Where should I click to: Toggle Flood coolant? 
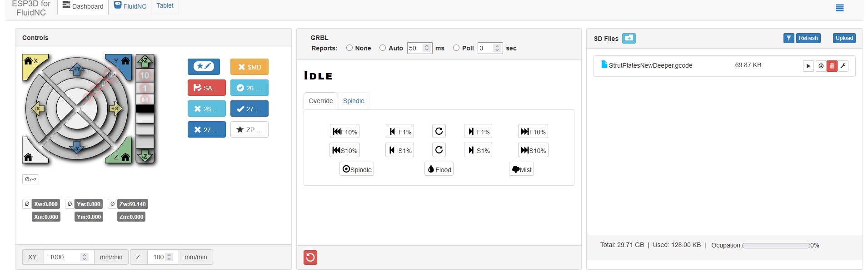pos(439,169)
